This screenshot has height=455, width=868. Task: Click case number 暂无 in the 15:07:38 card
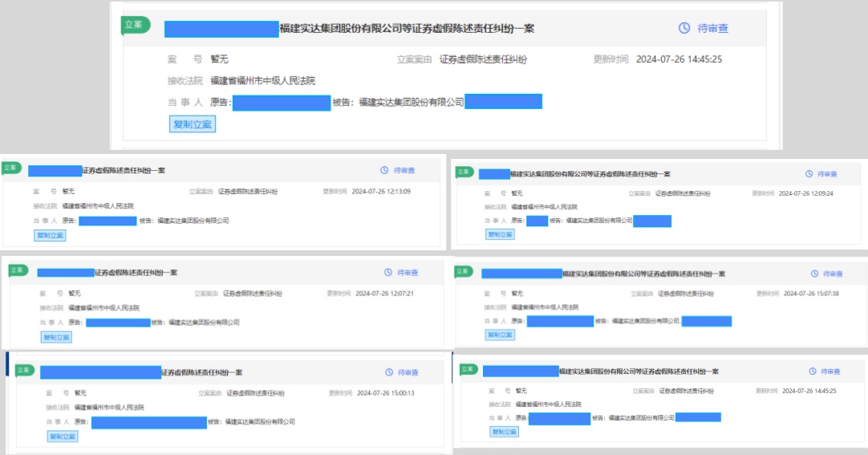pyautogui.click(x=517, y=293)
